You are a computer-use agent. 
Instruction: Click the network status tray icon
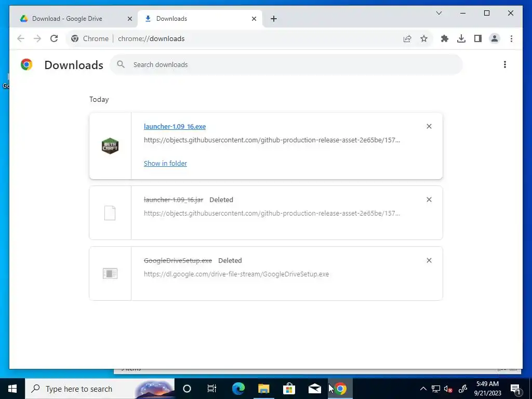(x=436, y=389)
